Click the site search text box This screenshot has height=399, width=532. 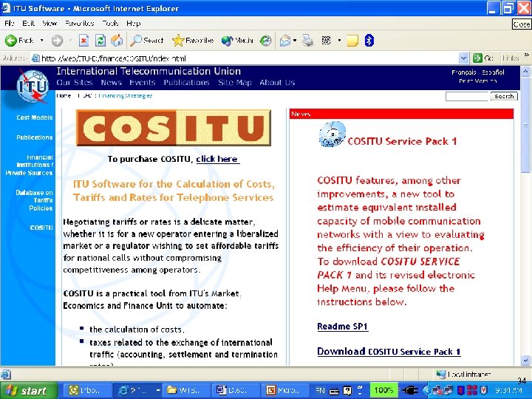coord(466,96)
